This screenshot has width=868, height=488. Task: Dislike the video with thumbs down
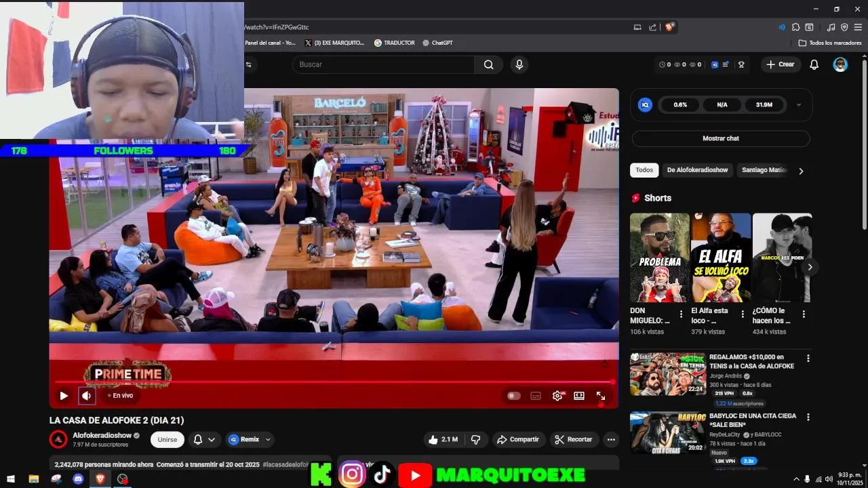pos(476,439)
